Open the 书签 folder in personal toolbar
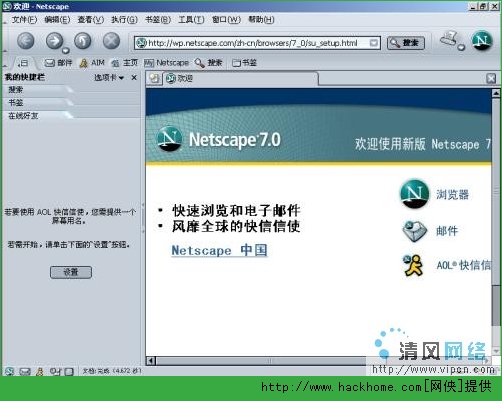502x401 pixels. coord(244,63)
